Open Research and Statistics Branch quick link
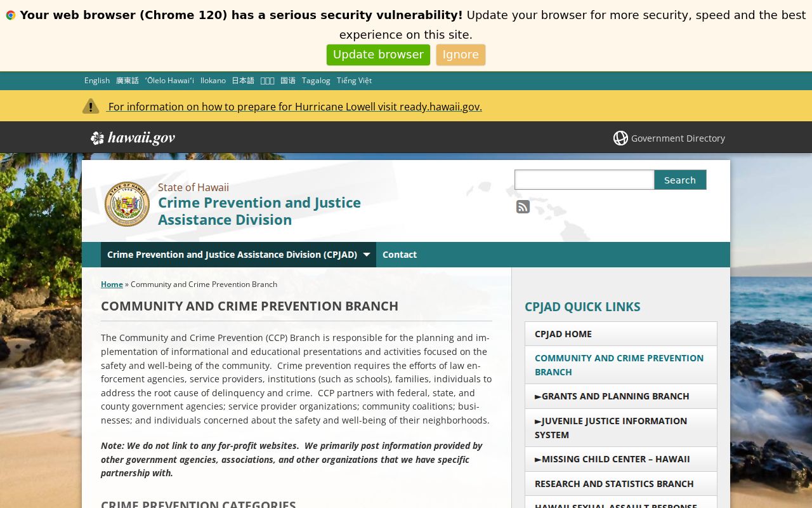The height and width of the screenshot is (508, 812). [620, 484]
